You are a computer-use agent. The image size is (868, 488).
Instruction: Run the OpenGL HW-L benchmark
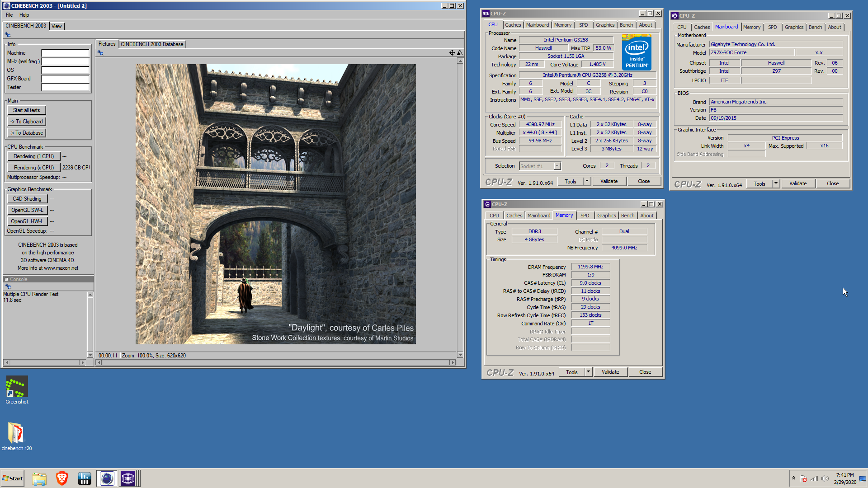tap(27, 221)
